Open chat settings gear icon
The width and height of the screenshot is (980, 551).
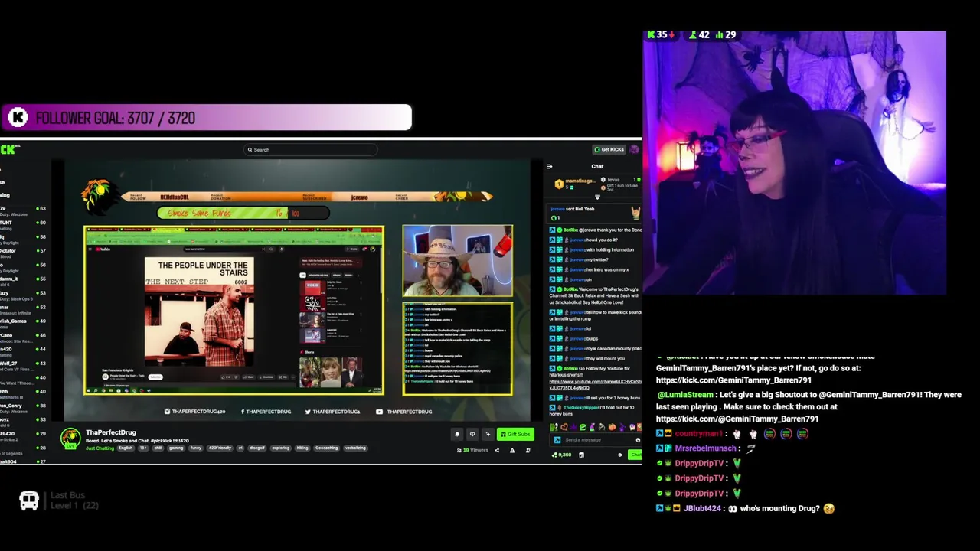coord(620,455)
